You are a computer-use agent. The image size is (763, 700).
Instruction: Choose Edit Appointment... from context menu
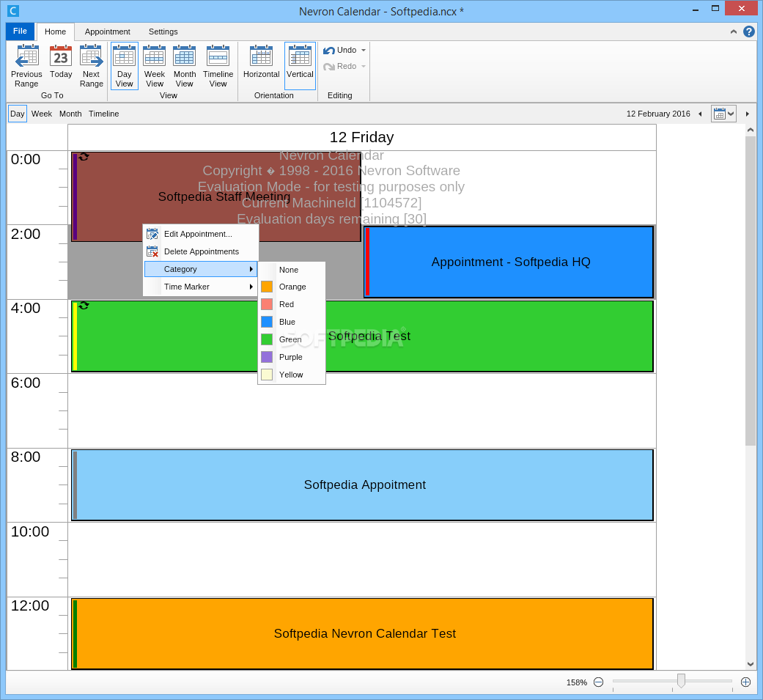201,234
